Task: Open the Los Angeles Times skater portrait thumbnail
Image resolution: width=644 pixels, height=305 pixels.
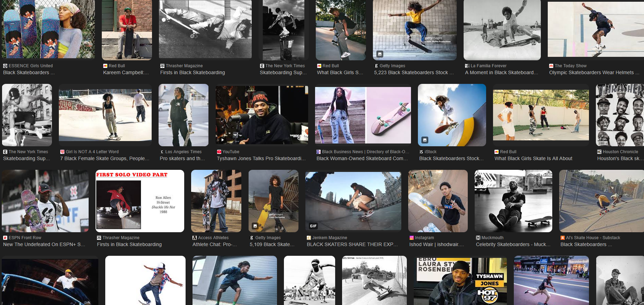Action: point(184,115)
